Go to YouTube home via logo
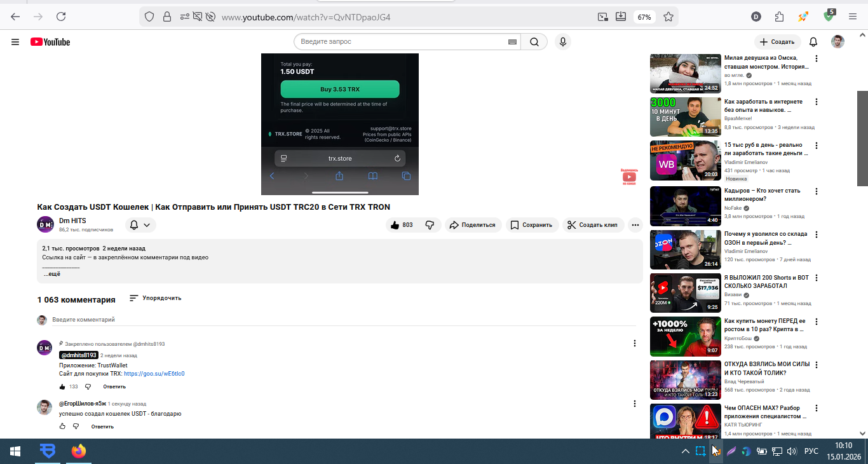868x464 pixels. (50, 42)
